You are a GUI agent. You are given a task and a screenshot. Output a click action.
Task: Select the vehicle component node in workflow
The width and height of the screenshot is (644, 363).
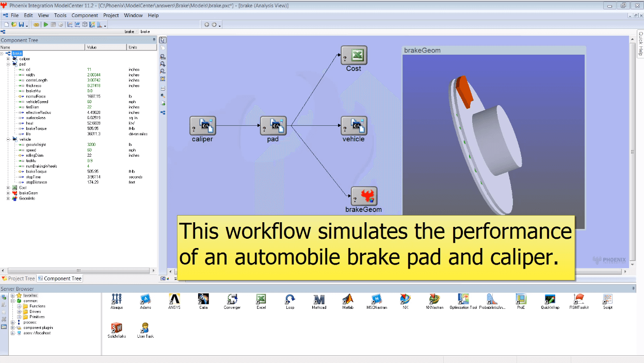353,126
